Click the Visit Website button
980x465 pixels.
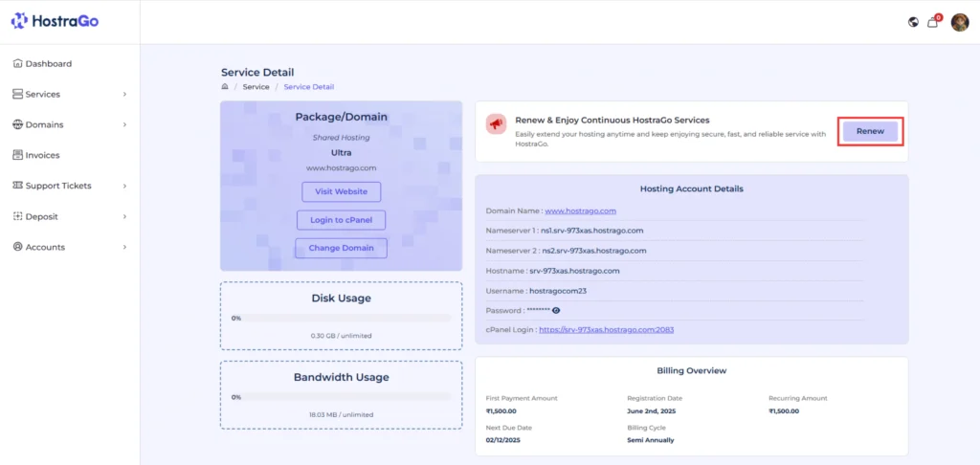tap(342, 192)
